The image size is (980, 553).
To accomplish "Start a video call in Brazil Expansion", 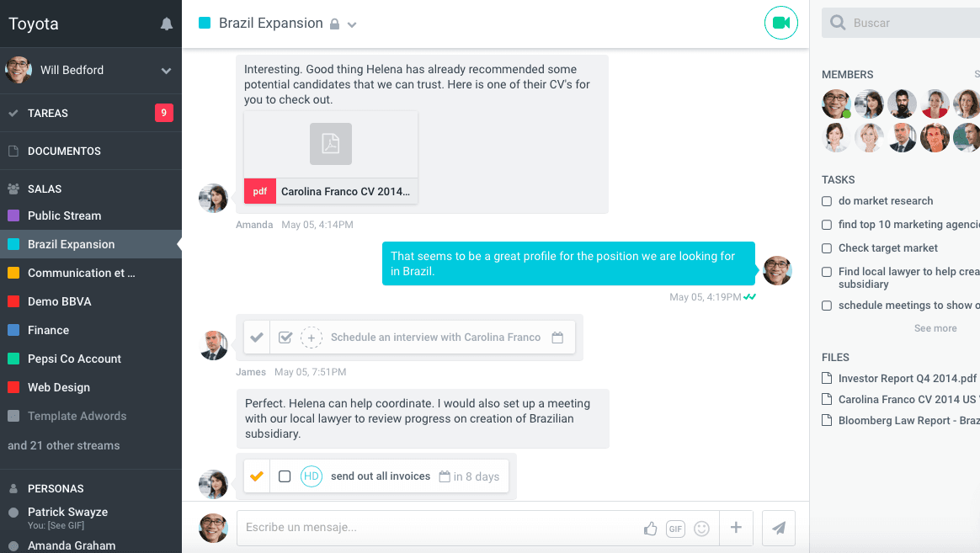I will 780,23.
